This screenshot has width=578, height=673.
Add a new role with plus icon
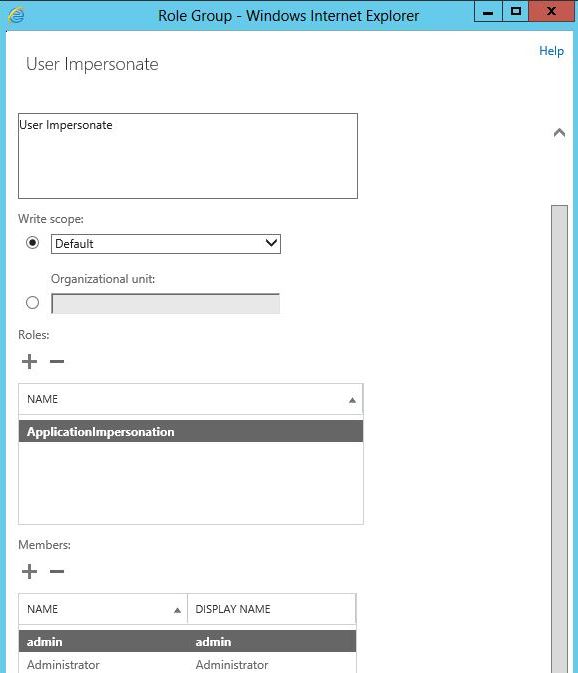click(x=29, y=361)
